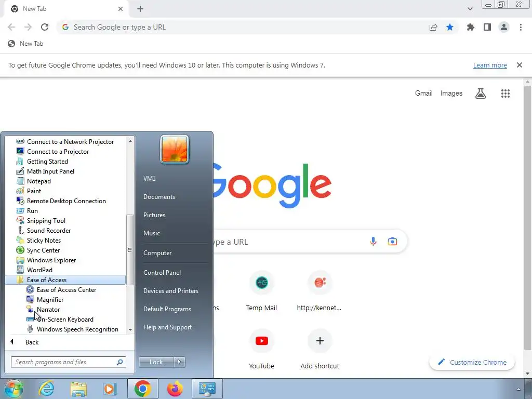
Task: Show hidden system tray icons
Action: [518, 389]
